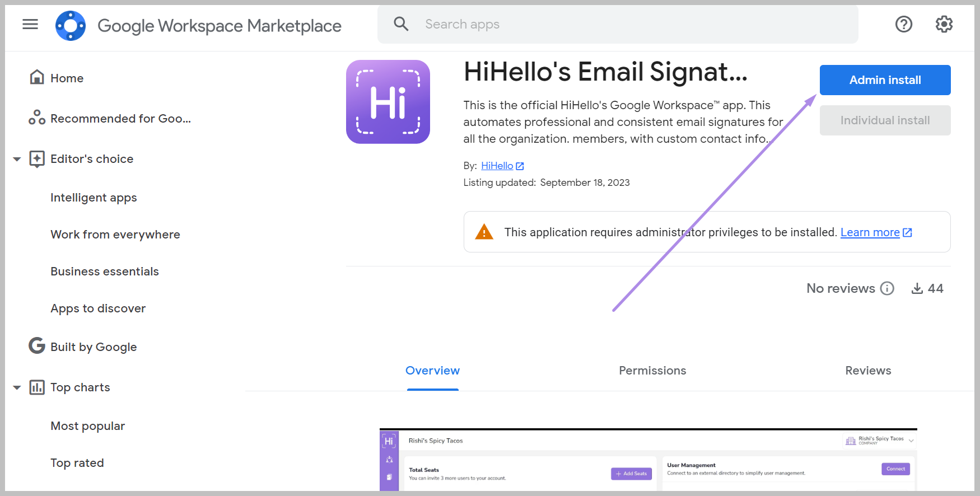Viewport: 980px width, 496px height.
Task: Click the external link icon after Learn more
Action: 908,232
